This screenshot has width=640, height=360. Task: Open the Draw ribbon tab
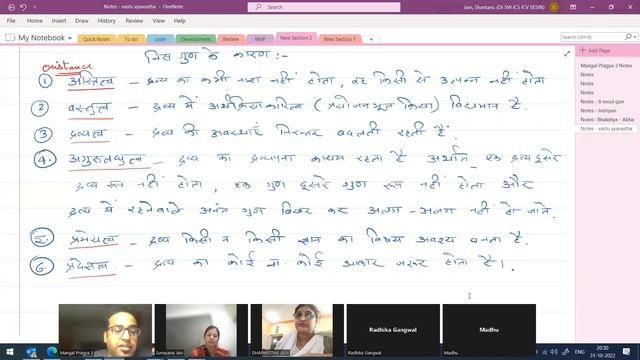[x=82, y=20]
